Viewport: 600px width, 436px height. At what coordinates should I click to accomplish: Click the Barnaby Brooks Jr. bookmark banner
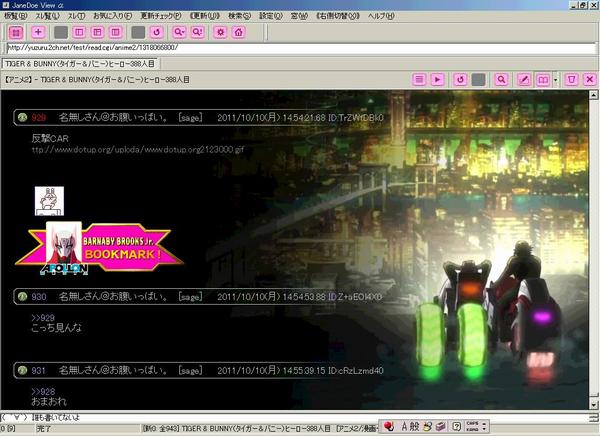click(99, 247)
